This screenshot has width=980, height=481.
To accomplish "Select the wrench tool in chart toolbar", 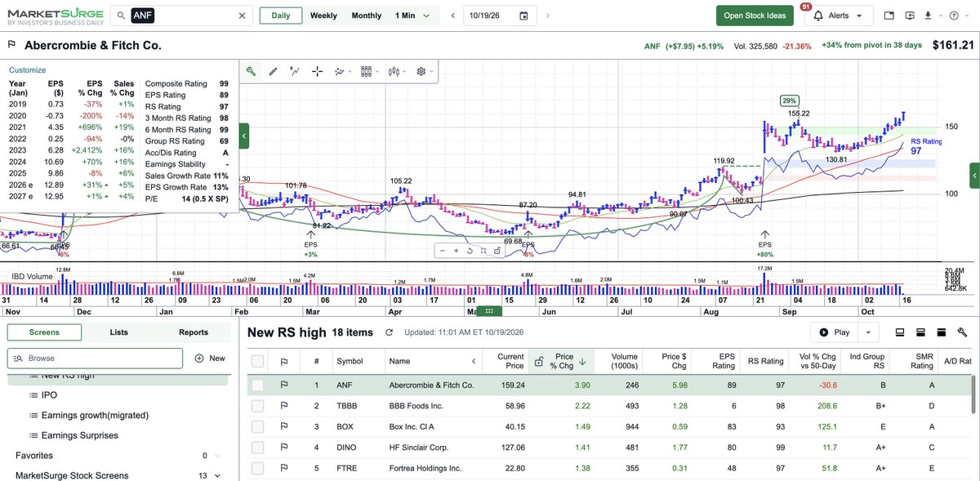I will [251, 72].
